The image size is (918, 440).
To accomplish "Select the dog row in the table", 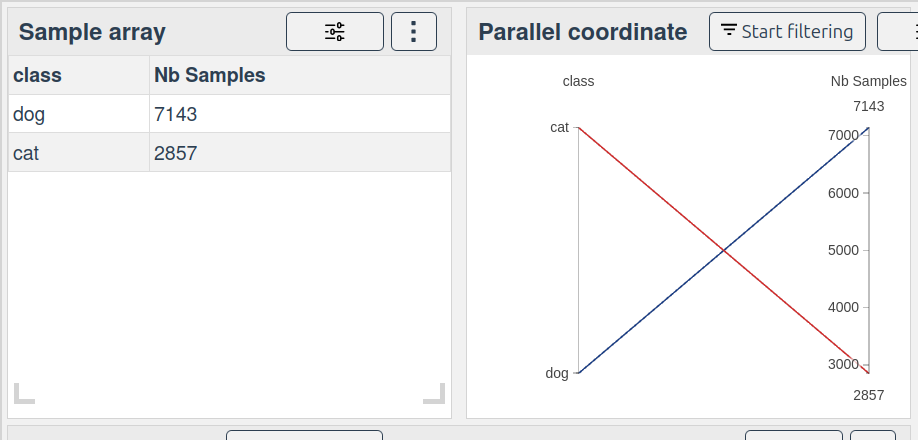I will 230,114.
